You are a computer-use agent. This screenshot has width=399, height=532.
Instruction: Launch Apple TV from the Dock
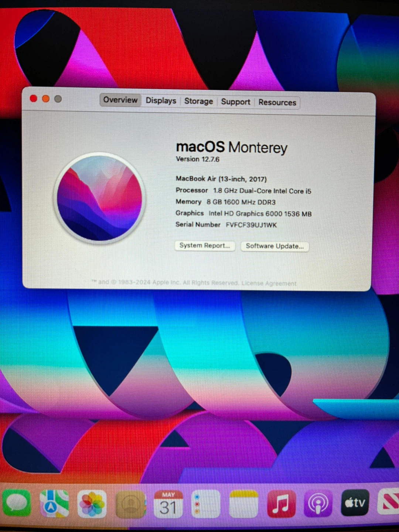(355, 502)
